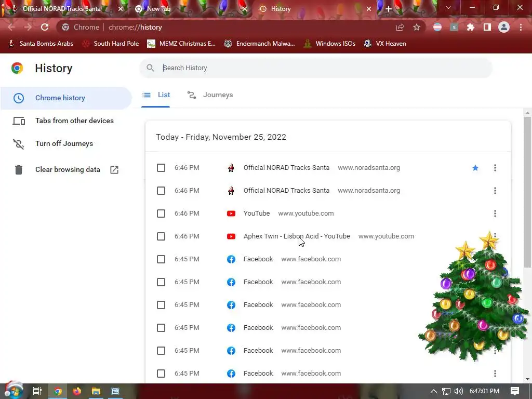
Task: Open File Explorer from the taskbar
Action: coord(96,391)
